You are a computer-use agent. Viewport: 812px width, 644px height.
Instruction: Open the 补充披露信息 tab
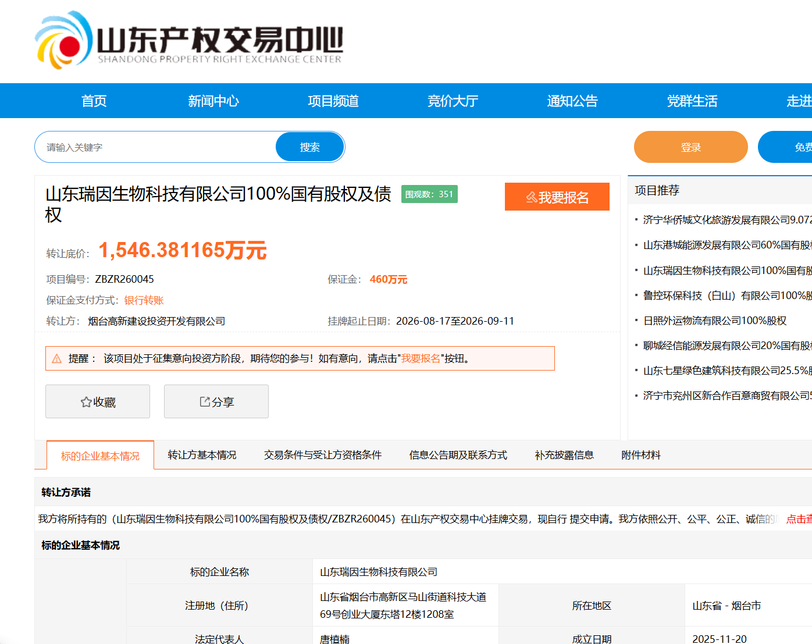pos(564,455)
